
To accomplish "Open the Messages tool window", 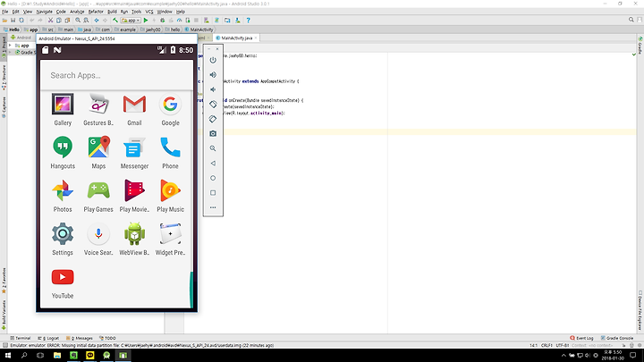I will coord(80,338).
